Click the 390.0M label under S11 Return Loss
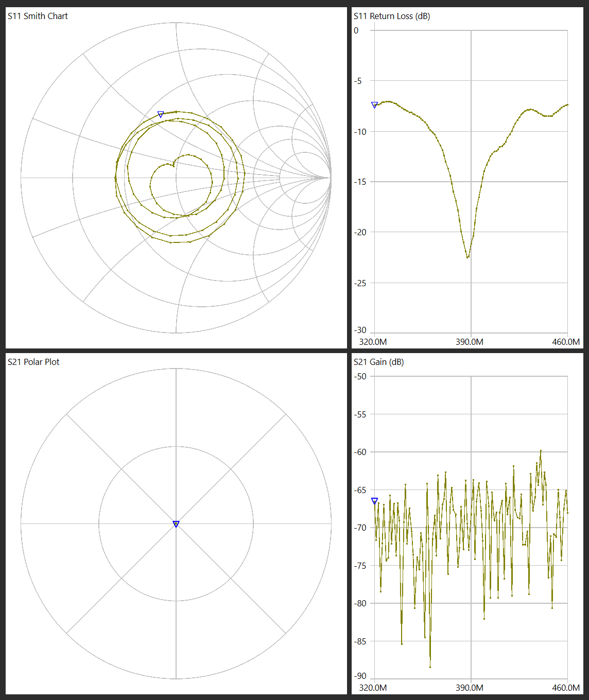Screen dimensions: 589x700 point(469,342)
